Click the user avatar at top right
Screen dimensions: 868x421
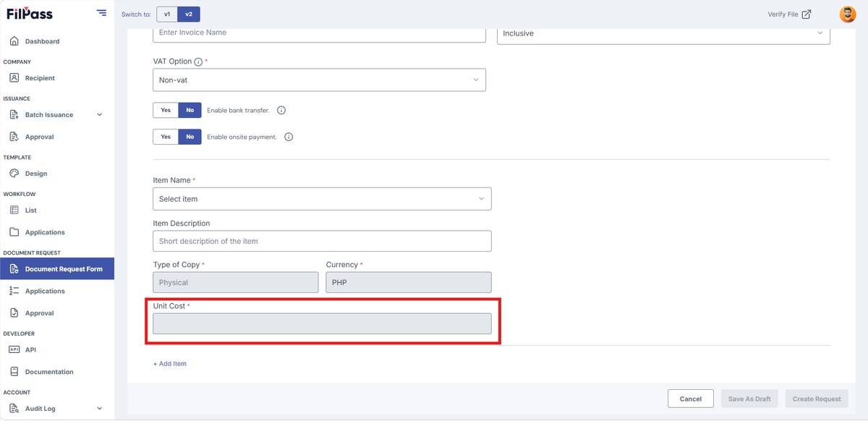point(848,14)
